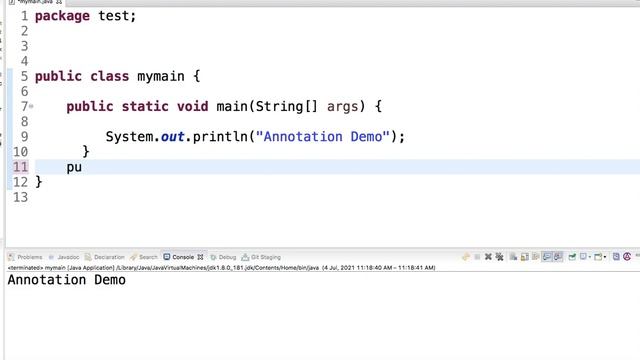The image size is (640, 360).
Task: Collapse the main method fold marker on line 7
Action: [31, 107]
